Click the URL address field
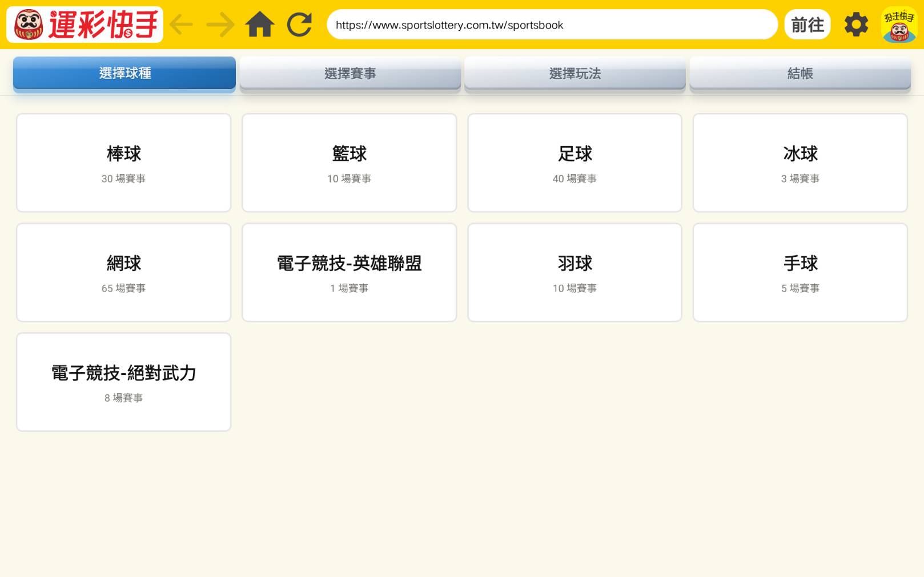 [552, 25]
